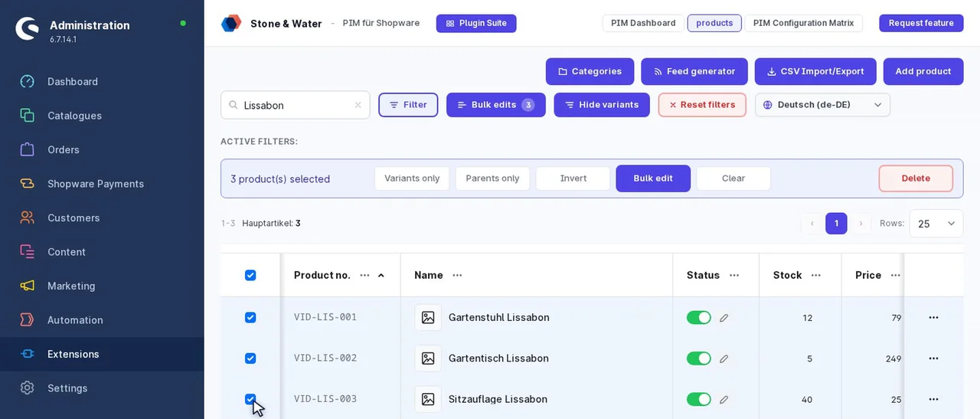The height and width of the screenshot is (419, 980).
Task: Open the Status column options menu
Action: pyautogui.click(x=734, y=275)
